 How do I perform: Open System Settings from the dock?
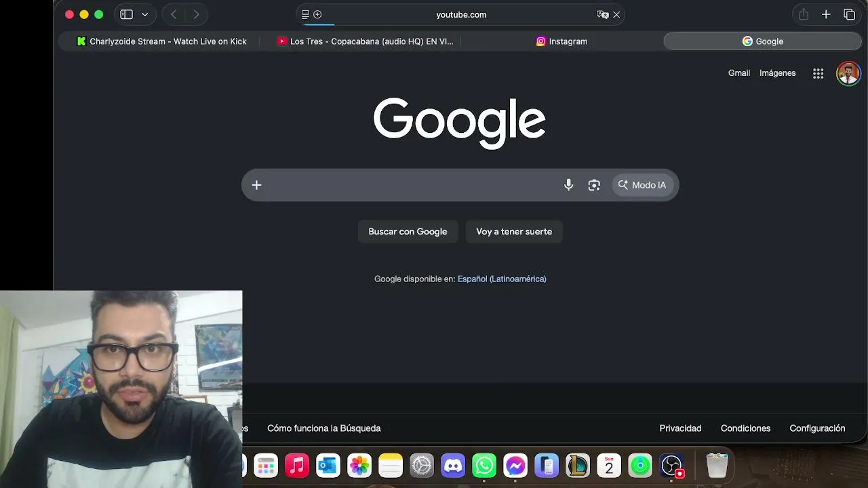pos(422,466)
